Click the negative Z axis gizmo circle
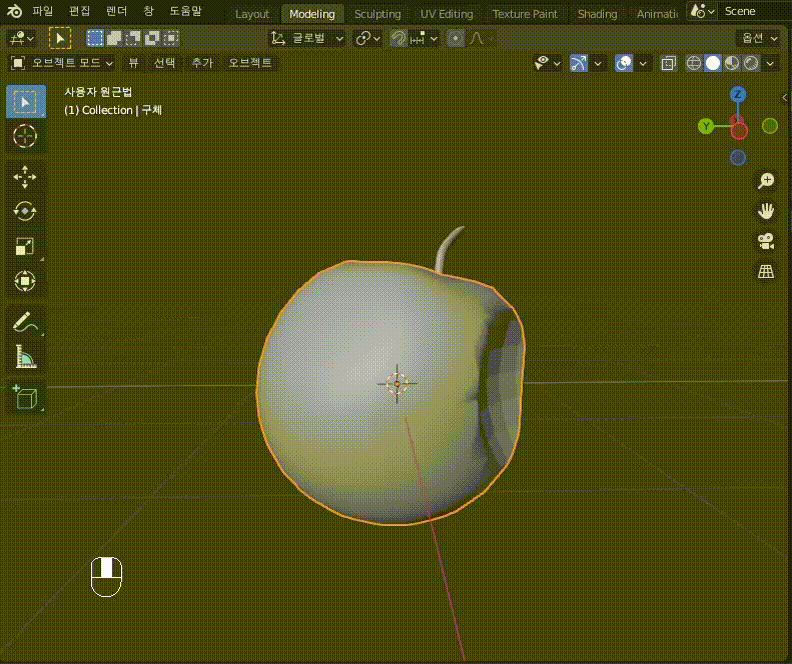Viewport: 792px width, 664px height. pos(738,158)
